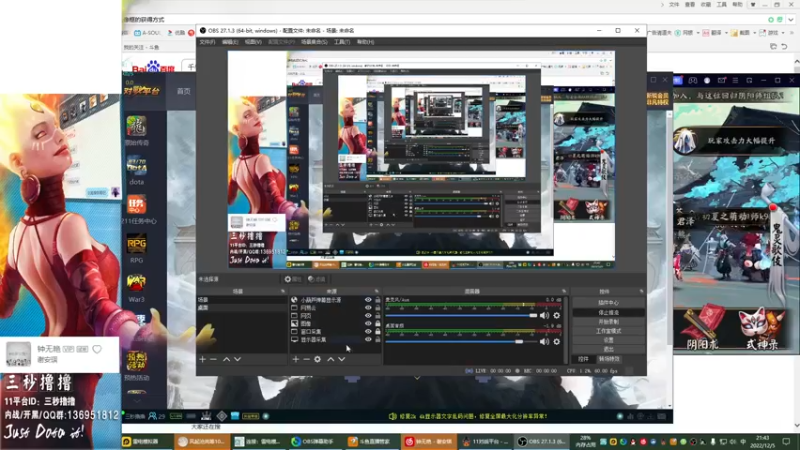Image resolution: width=800 pixels, height=450 pixels.
Task: Open the OBS 文件(F) menu
Action: [207, 42]
